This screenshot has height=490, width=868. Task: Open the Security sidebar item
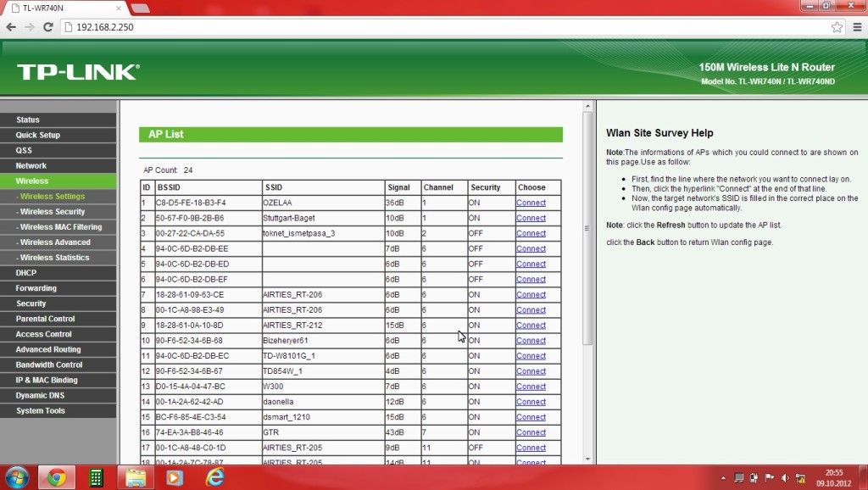(58, 303)
